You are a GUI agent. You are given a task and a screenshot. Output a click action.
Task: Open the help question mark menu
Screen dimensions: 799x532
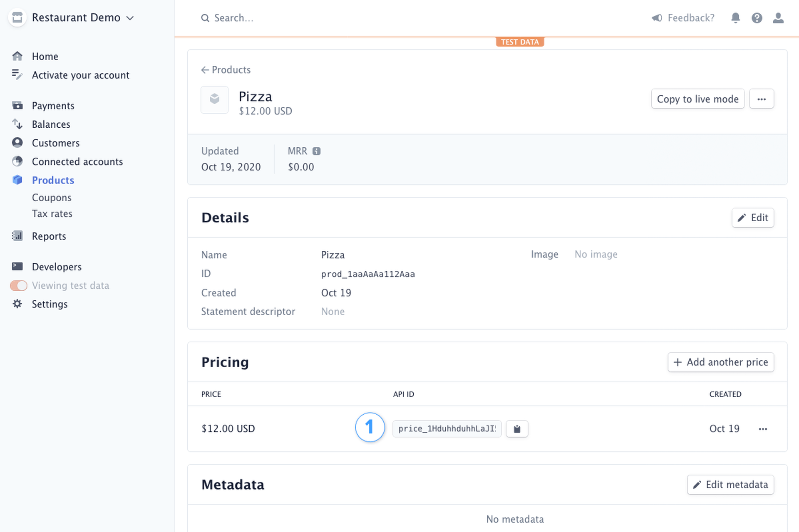pos(757,18)
